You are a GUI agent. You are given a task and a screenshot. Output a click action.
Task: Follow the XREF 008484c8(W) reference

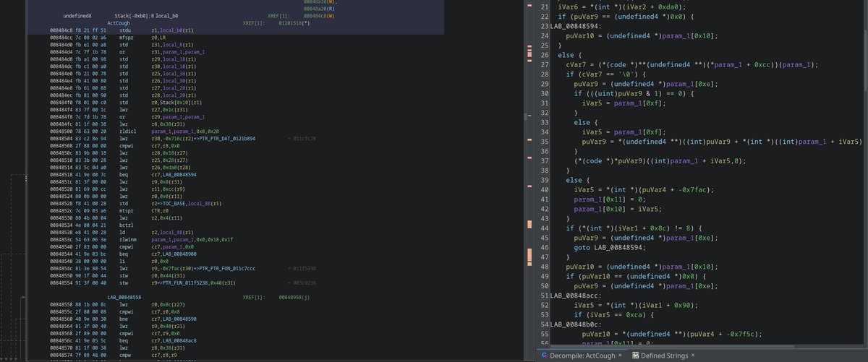[319, 15]
